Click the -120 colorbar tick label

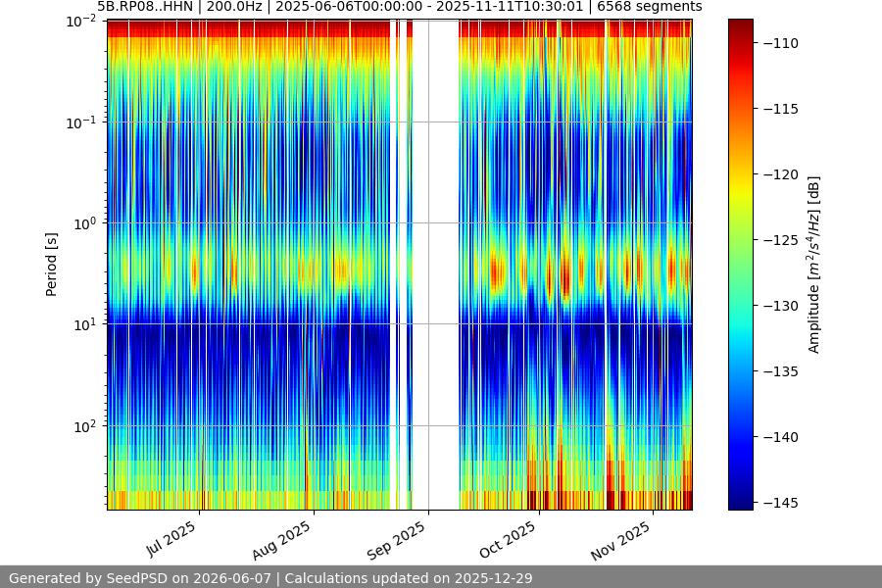pos(781,175)
